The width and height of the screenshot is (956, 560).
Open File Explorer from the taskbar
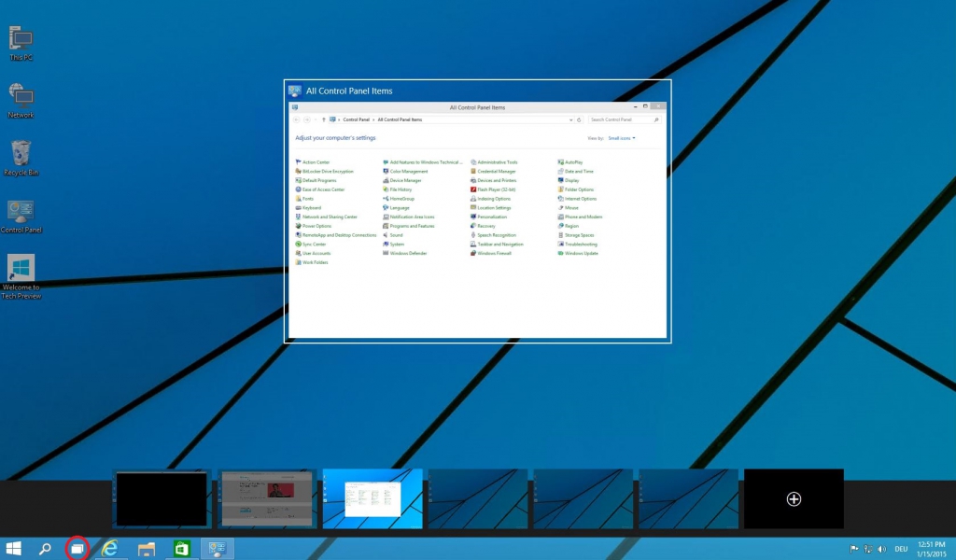tap(146, 549)
